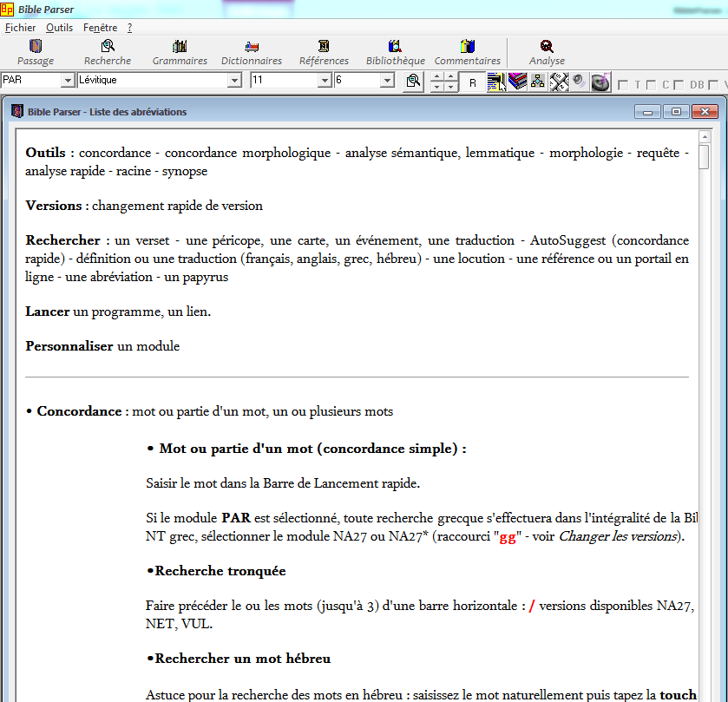The height and width of the screenshot is (702, 728).
Task: Open the Commentaires toolbar item
Action: 468,52
